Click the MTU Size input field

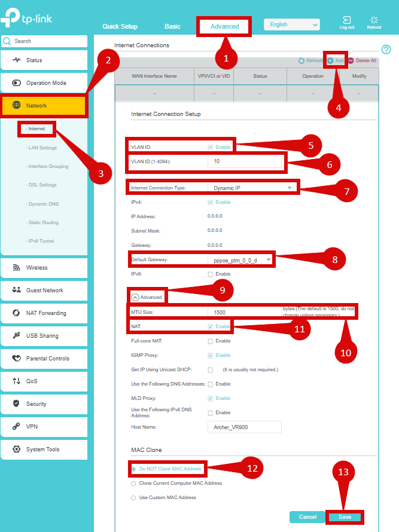245,312
